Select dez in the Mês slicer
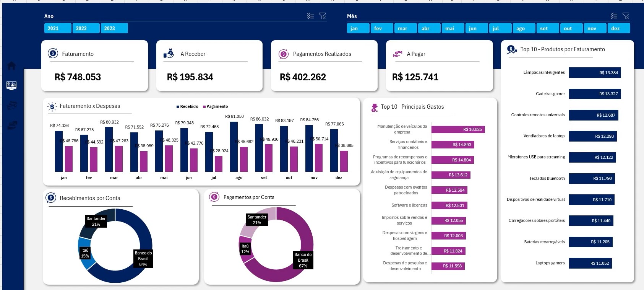 (619, 28)
